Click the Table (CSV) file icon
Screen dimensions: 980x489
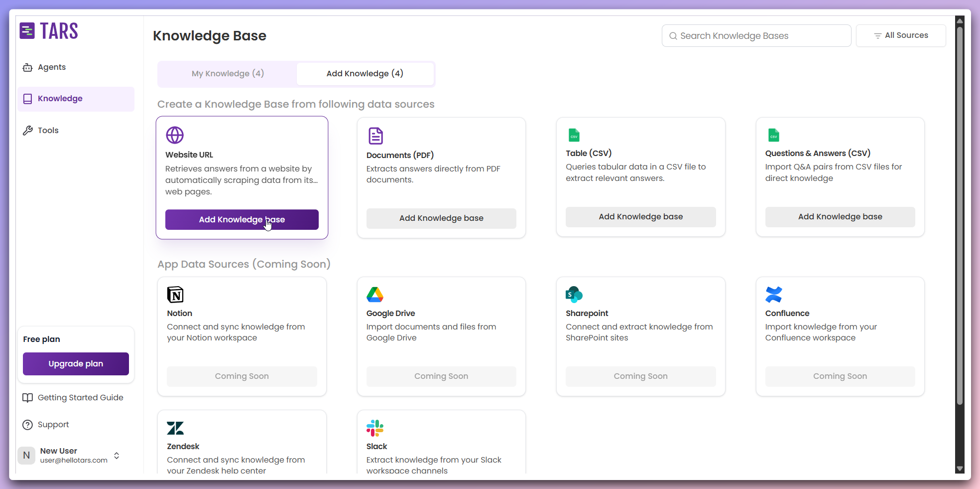coord(574,135)
